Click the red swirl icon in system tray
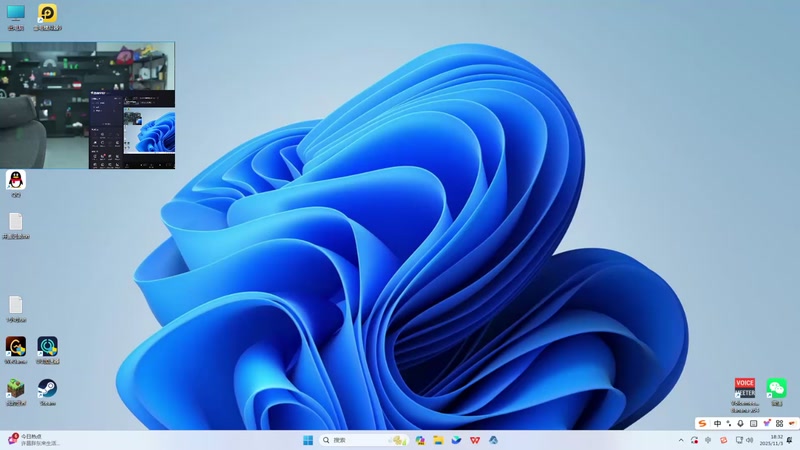The image size is (800, 450). click(723, 440)
